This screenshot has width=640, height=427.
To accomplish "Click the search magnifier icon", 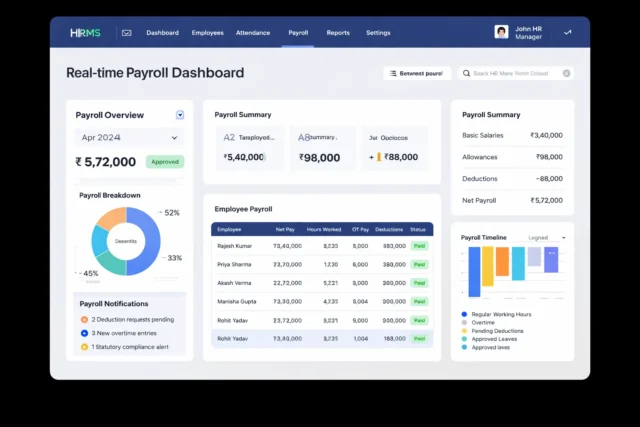I will point(466,73).
